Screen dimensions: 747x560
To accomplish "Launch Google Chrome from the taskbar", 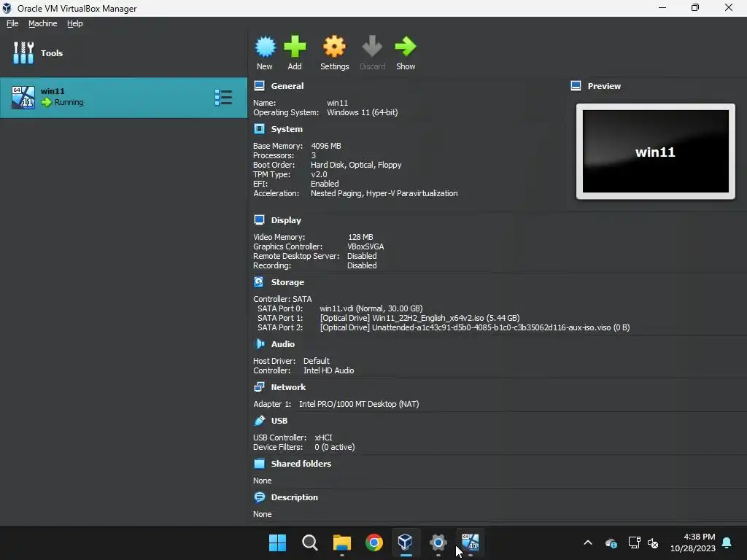I will click(x=374, y=542).
